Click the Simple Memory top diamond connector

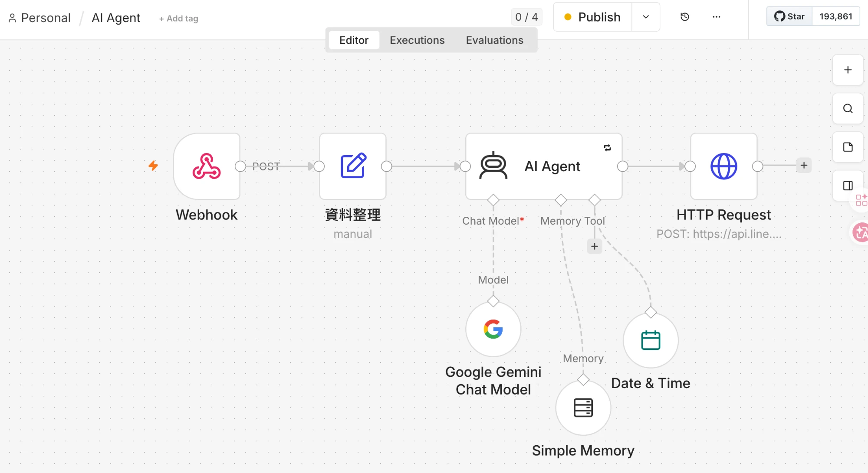coord(583,380)
